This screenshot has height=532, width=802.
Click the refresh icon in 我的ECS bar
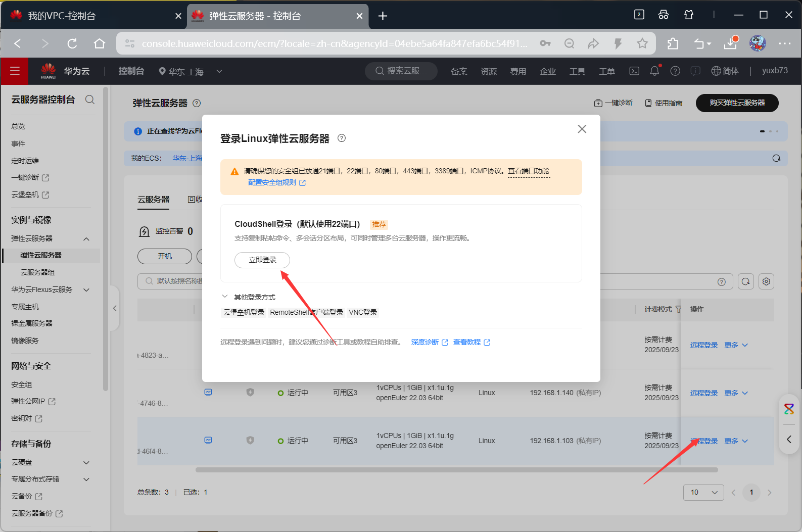coord(776,158)
